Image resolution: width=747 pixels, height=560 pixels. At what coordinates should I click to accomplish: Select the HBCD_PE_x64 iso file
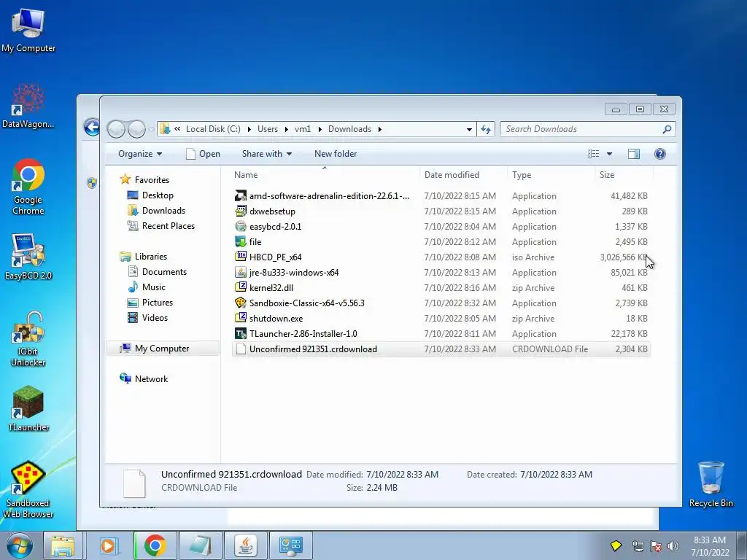point(441,257)
